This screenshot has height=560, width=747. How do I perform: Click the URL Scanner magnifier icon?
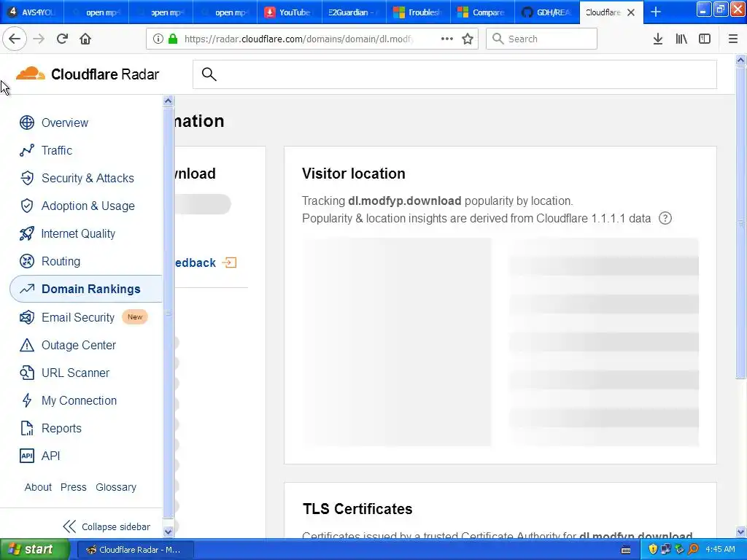point(27,373)
